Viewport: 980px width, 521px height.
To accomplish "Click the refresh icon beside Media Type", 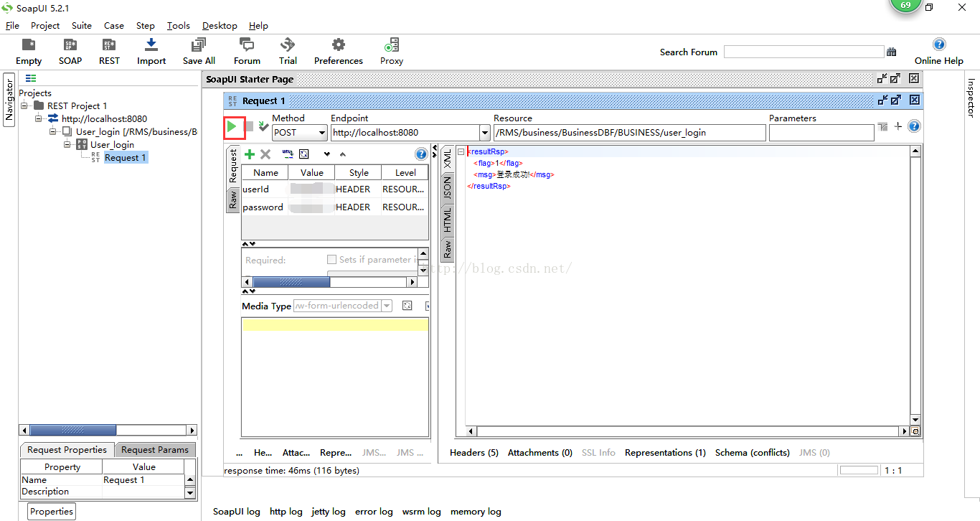I will tap(407, 306).
